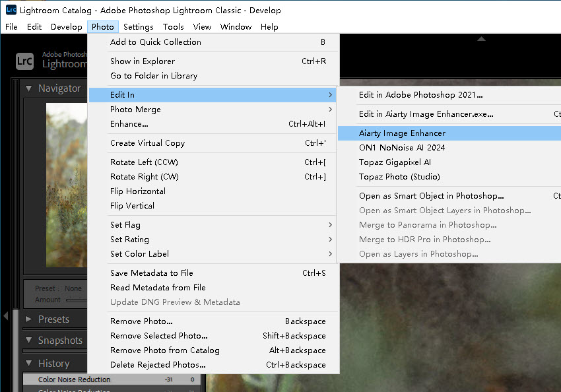Choose Open as Smart Object in Photoshop...
This screenshot has width=561, height=392.
[x=449, y=196]
